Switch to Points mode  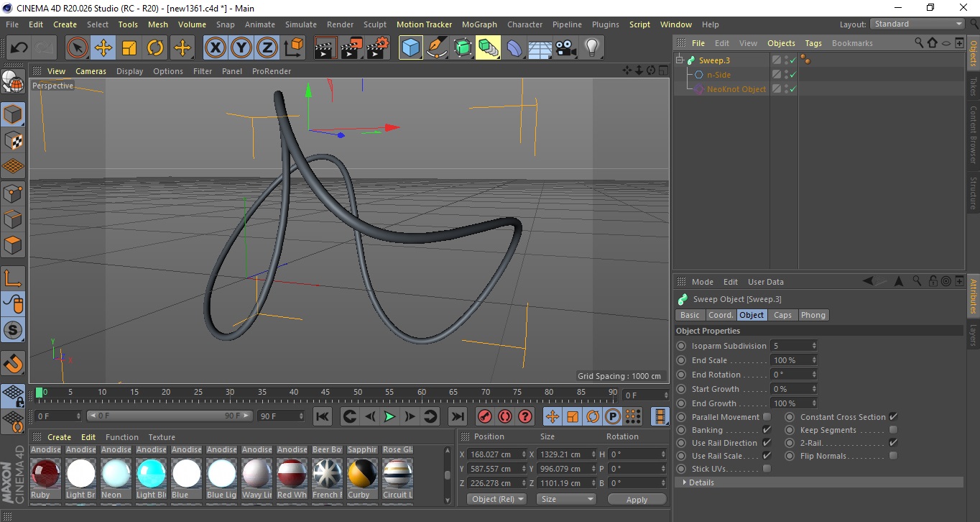click(14, 193)
